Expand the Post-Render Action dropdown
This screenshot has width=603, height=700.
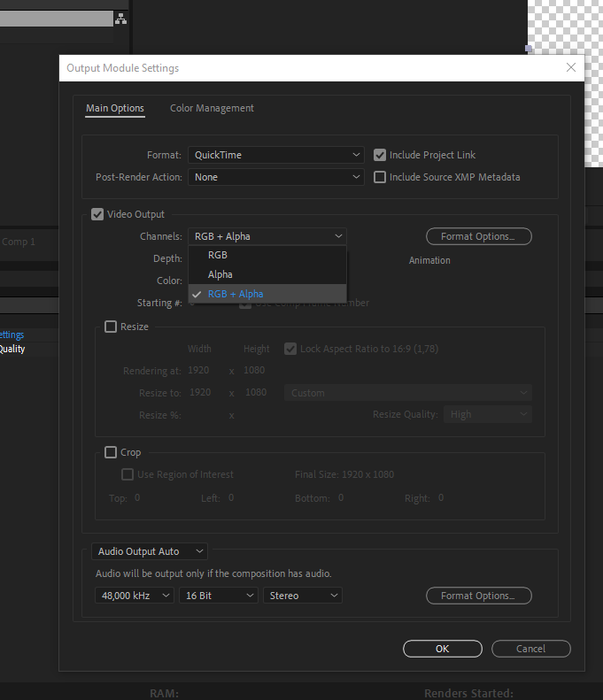[x=275, y=177]
